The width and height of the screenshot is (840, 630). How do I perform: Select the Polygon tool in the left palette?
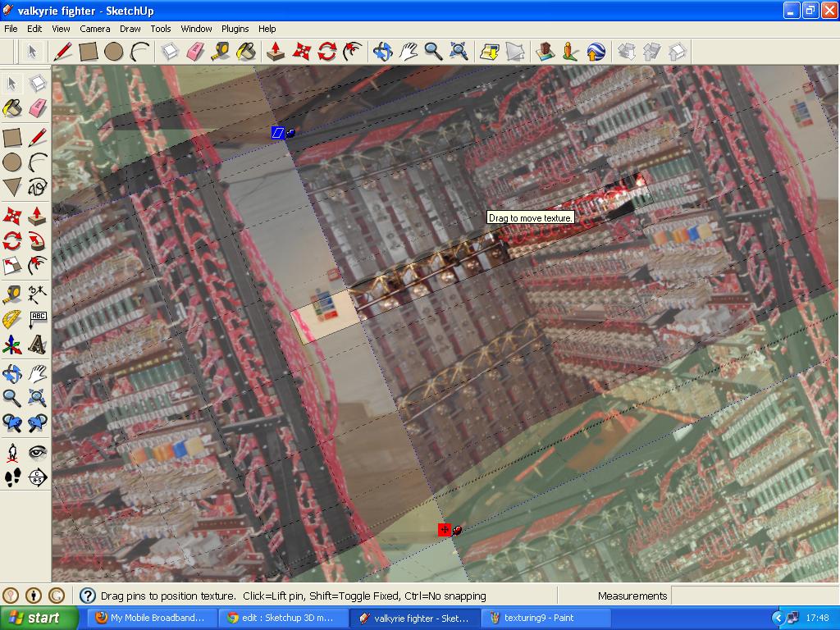[11, 188]
